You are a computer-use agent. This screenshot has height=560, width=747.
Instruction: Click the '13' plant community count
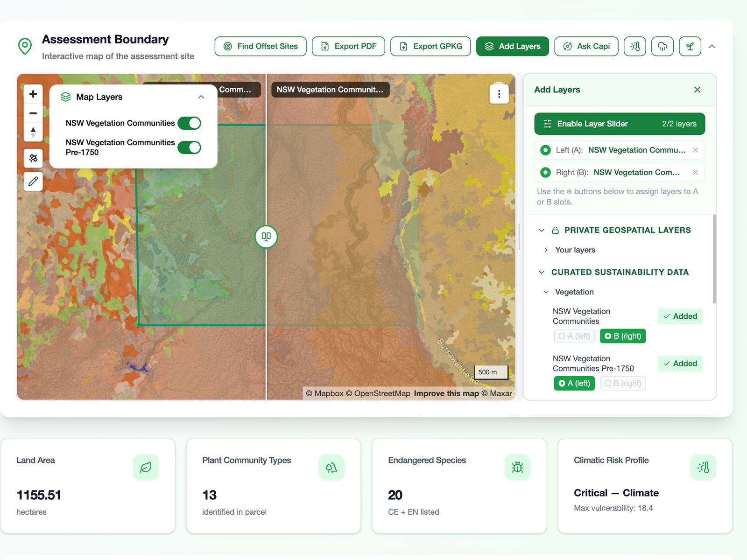(210, 495)
